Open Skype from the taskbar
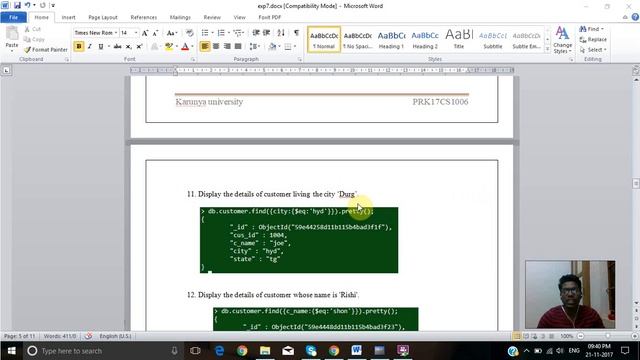Viewport: 640px width, 360px height. point(311,351)
